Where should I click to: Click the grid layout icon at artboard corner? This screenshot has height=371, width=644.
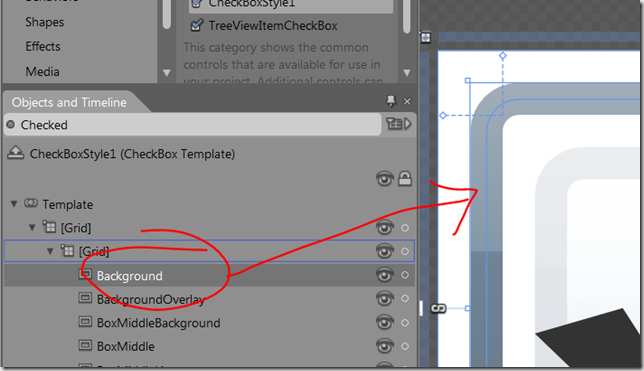426,38
